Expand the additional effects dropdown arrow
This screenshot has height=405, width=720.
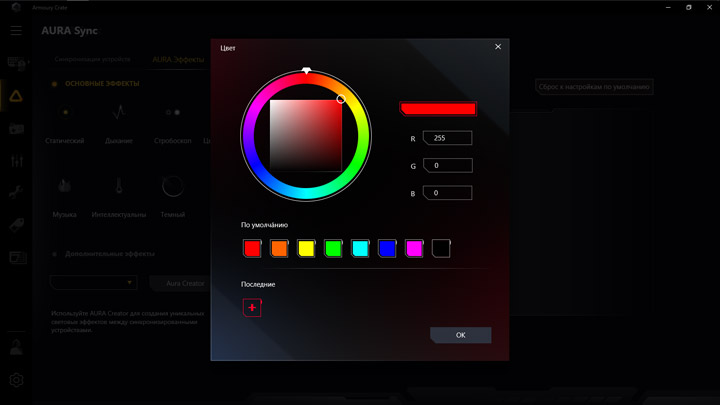(129, 282)
